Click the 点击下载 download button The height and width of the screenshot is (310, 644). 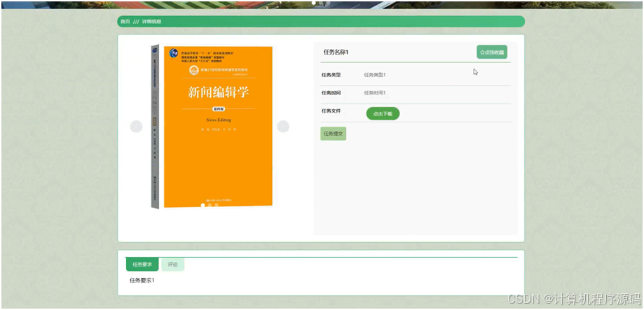tap(383, 113)
